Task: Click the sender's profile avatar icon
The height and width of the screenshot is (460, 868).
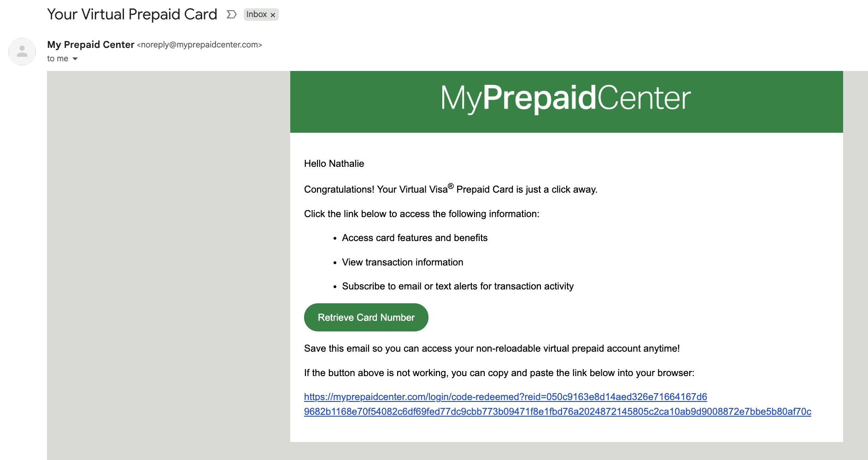Action: point(22,52)
